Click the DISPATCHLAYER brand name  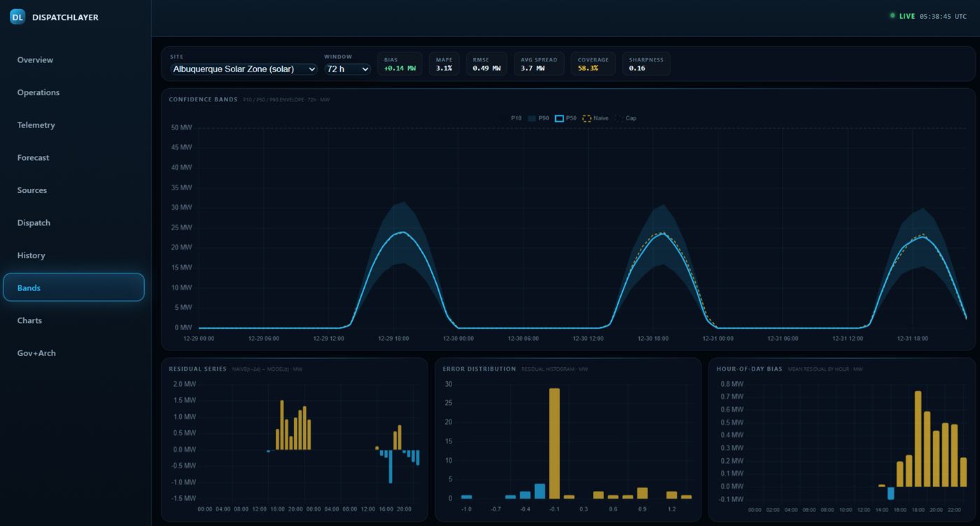(x=65, y=17)
